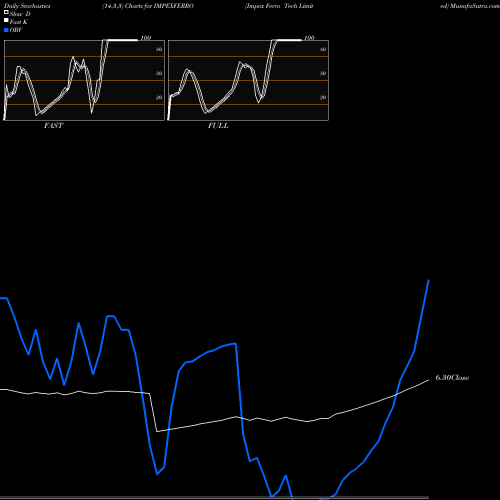This screenshot has width=500, height=500.
Task: Click the FULL stochastic chart panel
Action: (248, 80)
